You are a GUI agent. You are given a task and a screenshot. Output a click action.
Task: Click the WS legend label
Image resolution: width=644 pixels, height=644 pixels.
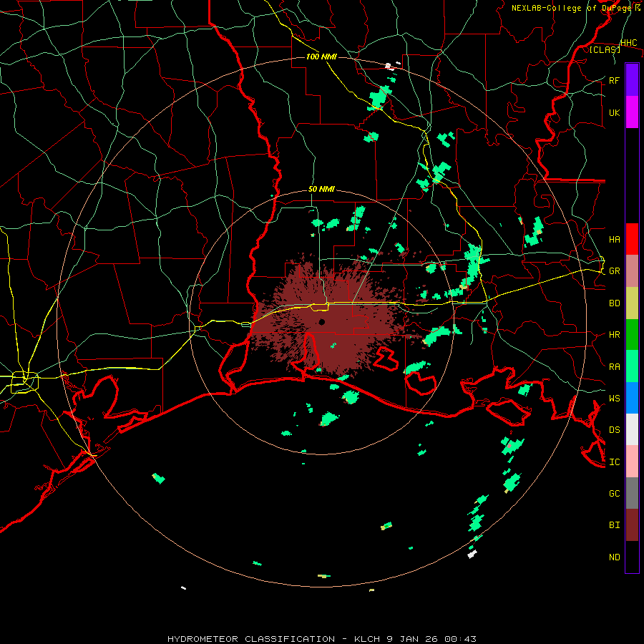tap(614, 398)
